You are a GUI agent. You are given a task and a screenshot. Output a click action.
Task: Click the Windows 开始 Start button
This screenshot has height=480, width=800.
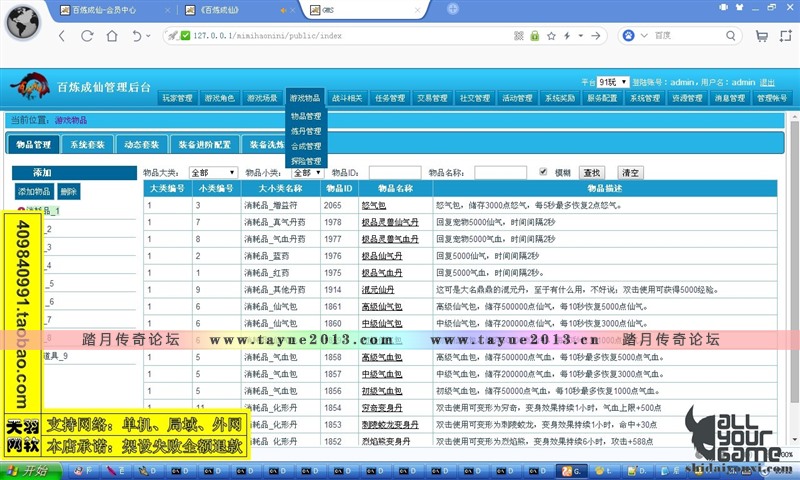pos(28,470)
